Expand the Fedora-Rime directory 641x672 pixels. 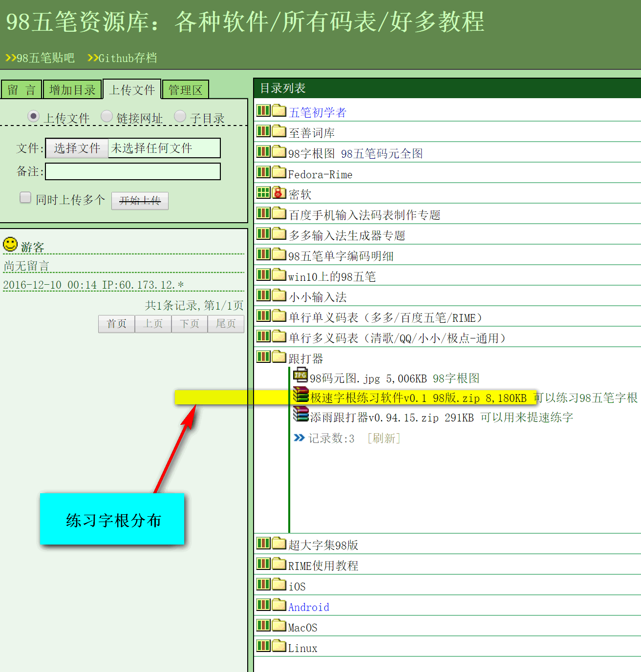click(x=263, y=172)
